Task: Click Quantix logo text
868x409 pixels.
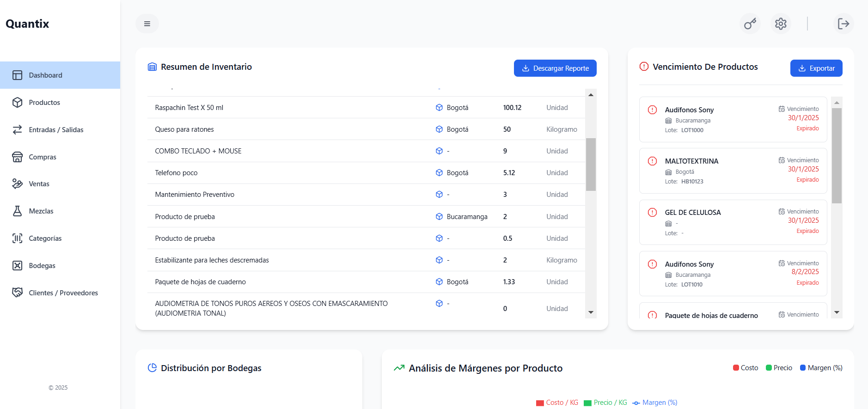Action: coord(27,24)
